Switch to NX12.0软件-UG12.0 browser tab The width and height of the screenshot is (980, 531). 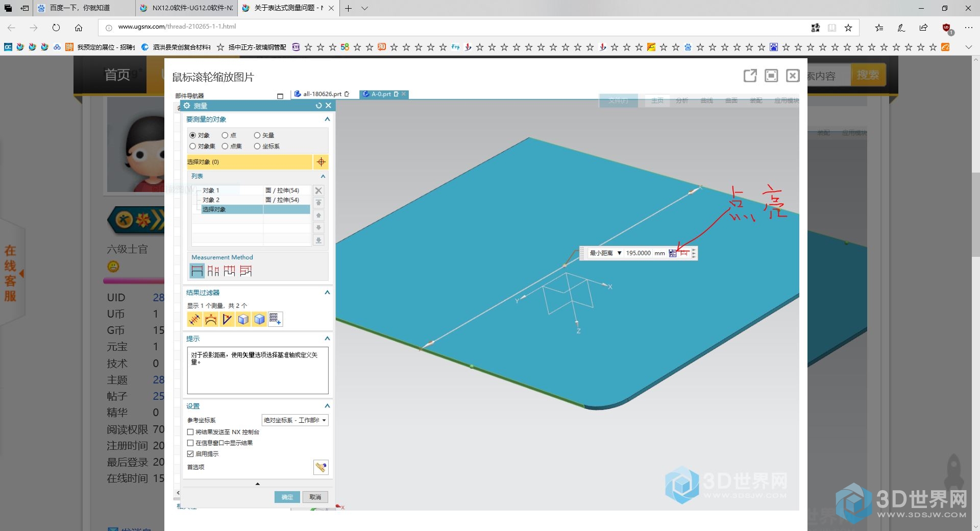click(187, 8)
